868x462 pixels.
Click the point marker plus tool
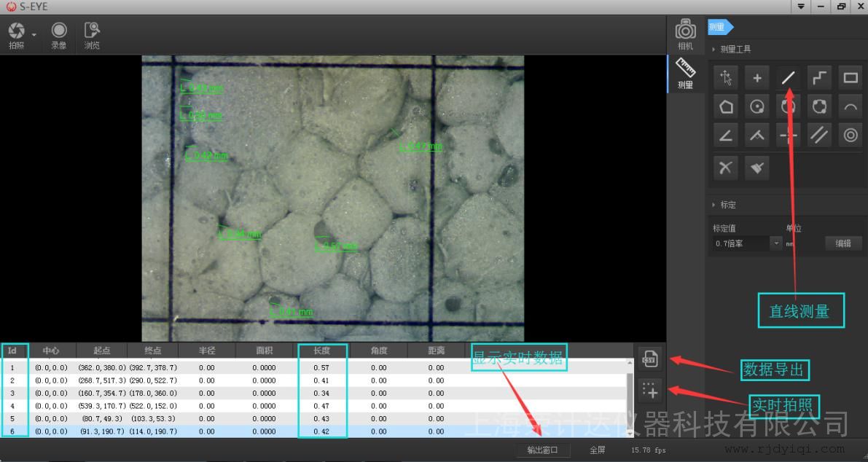coord(756,78)
